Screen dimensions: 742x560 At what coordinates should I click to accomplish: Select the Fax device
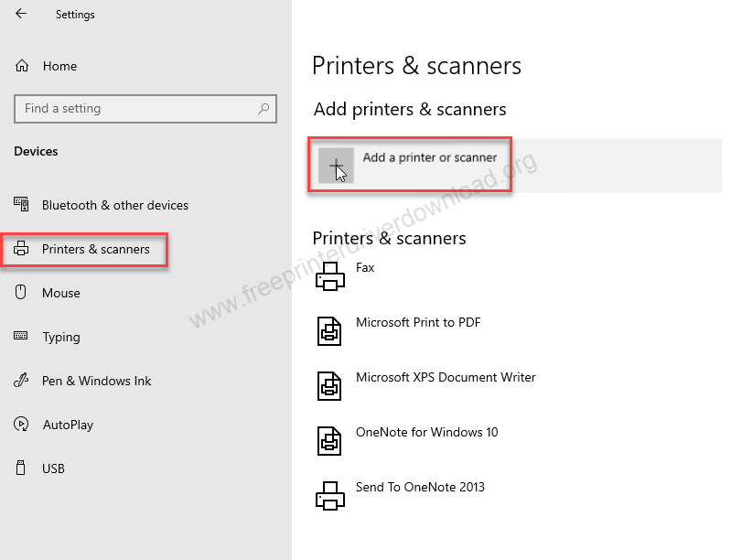click(365, 267)
